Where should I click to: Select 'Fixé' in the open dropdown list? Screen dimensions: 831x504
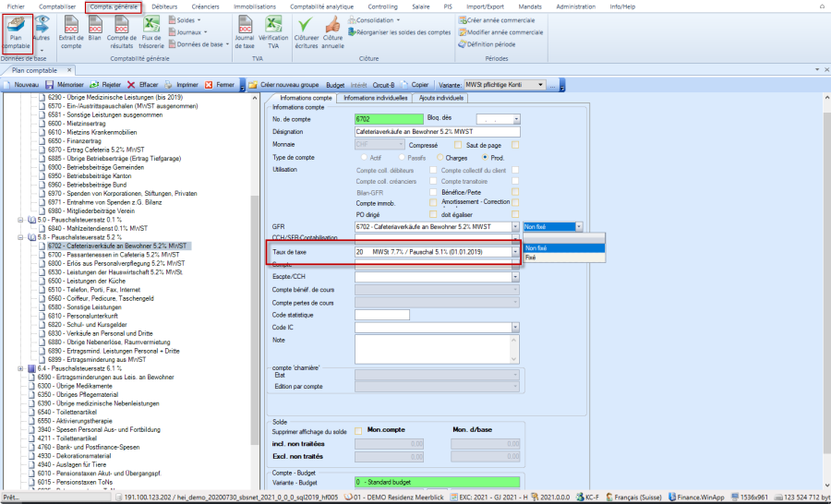tap(564, 258)
